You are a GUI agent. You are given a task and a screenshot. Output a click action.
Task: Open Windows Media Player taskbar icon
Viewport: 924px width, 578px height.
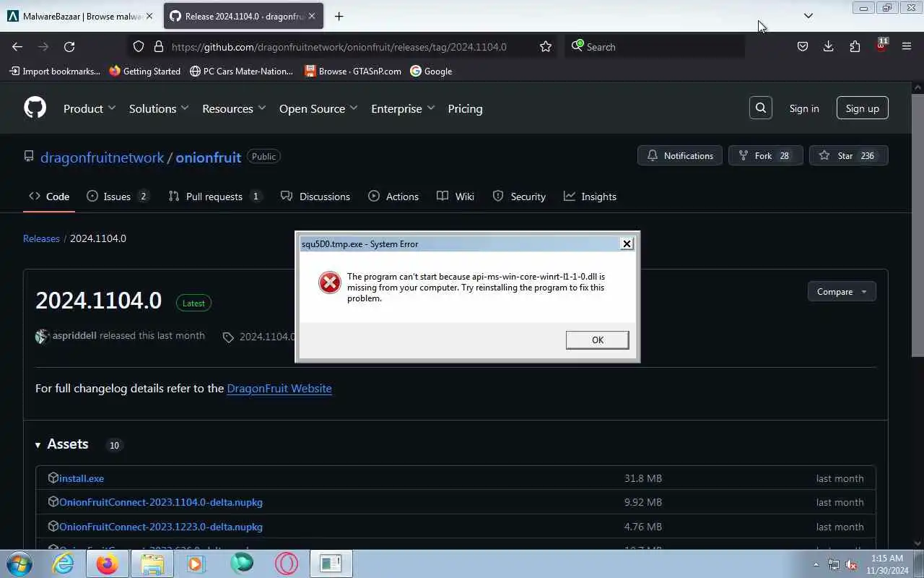(x=196, y=564)
